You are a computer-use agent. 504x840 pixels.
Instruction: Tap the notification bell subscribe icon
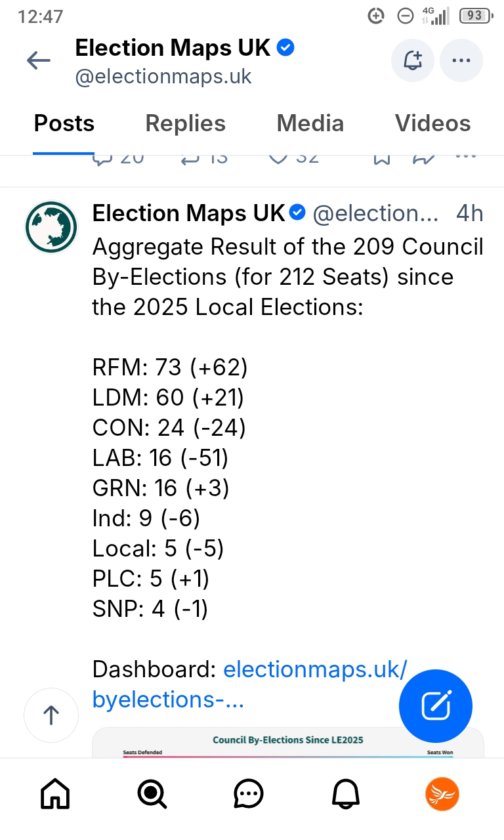click(x=413, y=61)
